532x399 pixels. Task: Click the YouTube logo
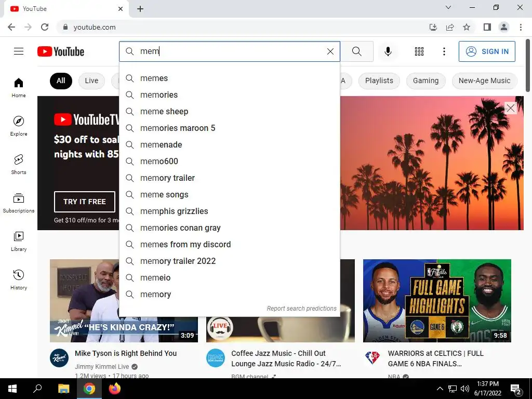pyautogui.click(x=61, y=51)
